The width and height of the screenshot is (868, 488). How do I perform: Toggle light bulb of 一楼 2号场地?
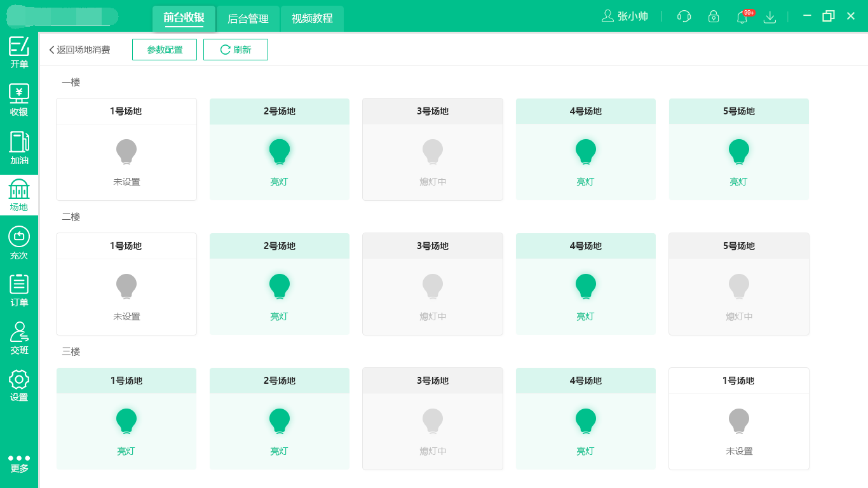280,152
